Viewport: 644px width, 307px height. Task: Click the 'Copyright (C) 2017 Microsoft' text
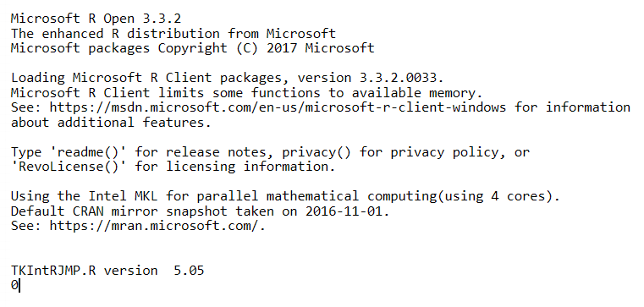(266, 48)
